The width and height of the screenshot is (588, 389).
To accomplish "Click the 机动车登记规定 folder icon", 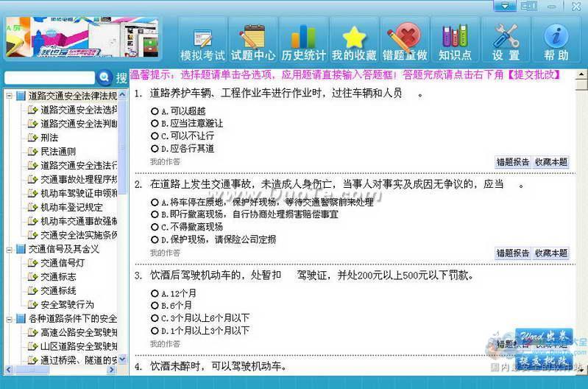I will (32, 207).
